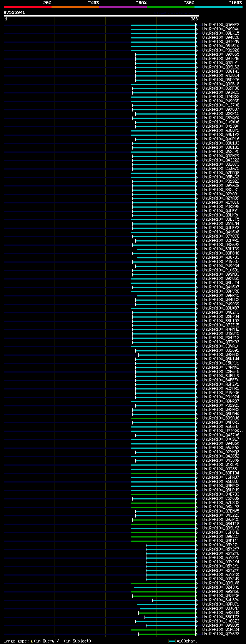
Task: Open label UniRef100_Q94G60
Action: click(221, 443)
